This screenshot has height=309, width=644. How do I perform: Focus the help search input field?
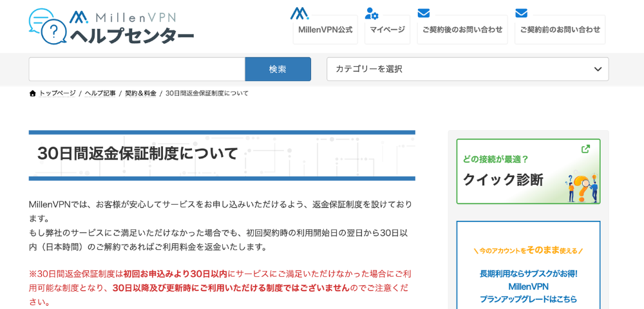pos(137,69)
